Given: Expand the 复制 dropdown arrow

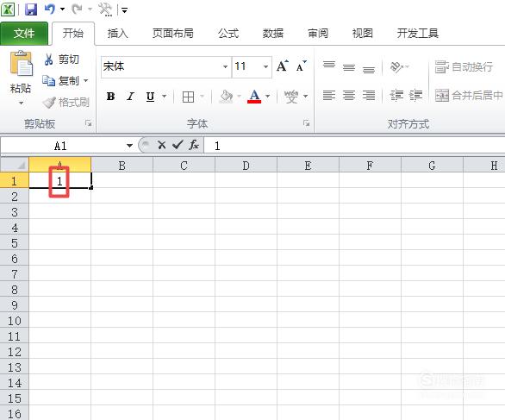Looking at the screenshot, I should 85,80.
